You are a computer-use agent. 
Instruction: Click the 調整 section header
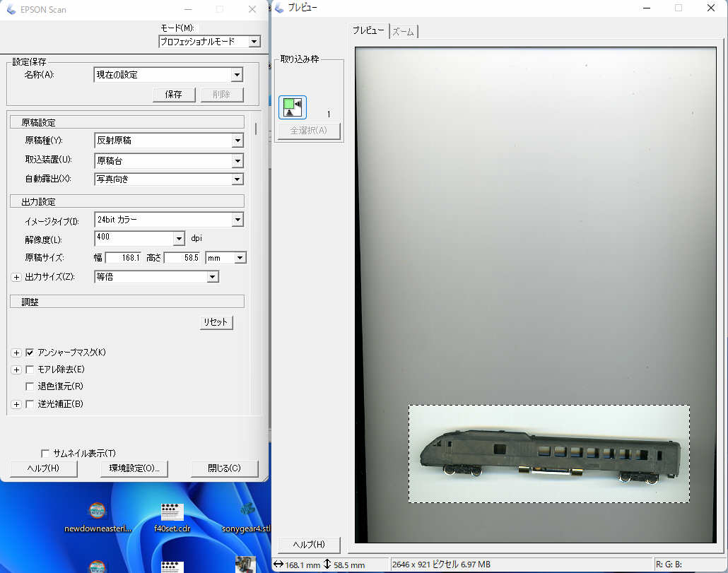coord(127,302)
